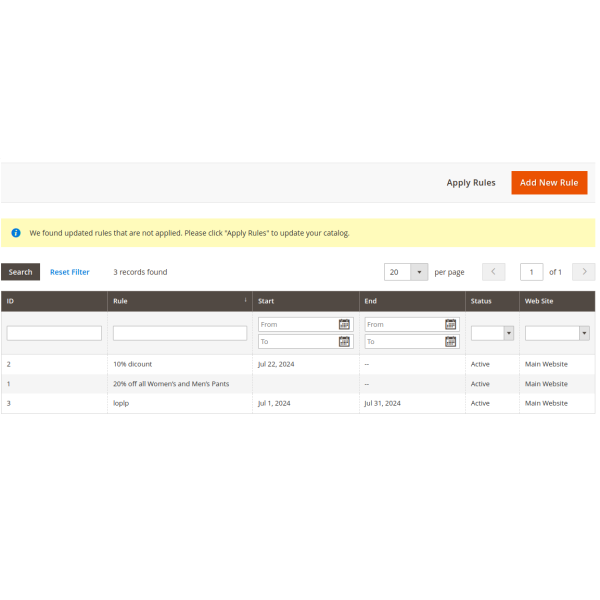Expand the per page count dropdown
Viewport: 600px width, 600px height.
pyautogui.click(x=419, y=272)
